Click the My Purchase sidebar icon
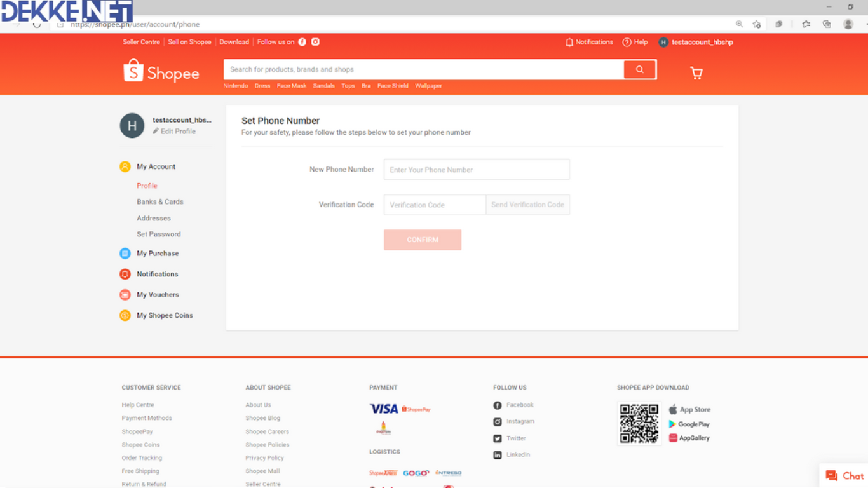The width and height of the screenshot is (868, 488). point(125,254)
